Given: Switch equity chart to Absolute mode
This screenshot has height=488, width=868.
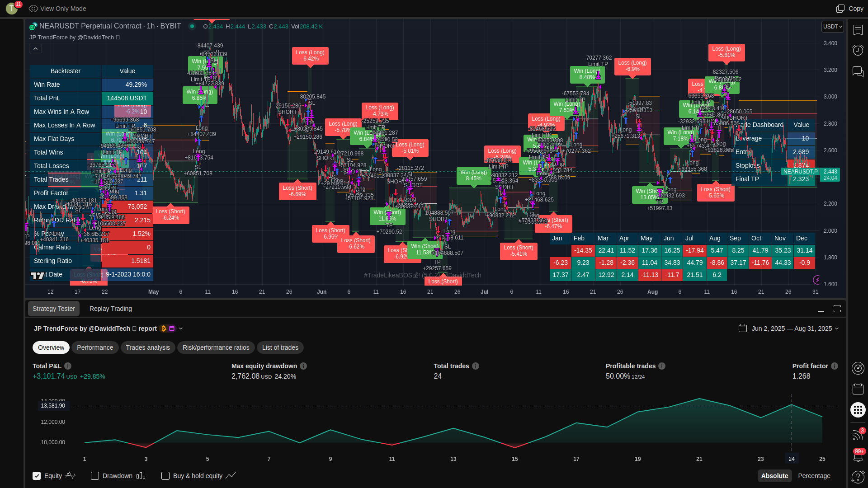Looking at the screenshot, I should point(774,476).
